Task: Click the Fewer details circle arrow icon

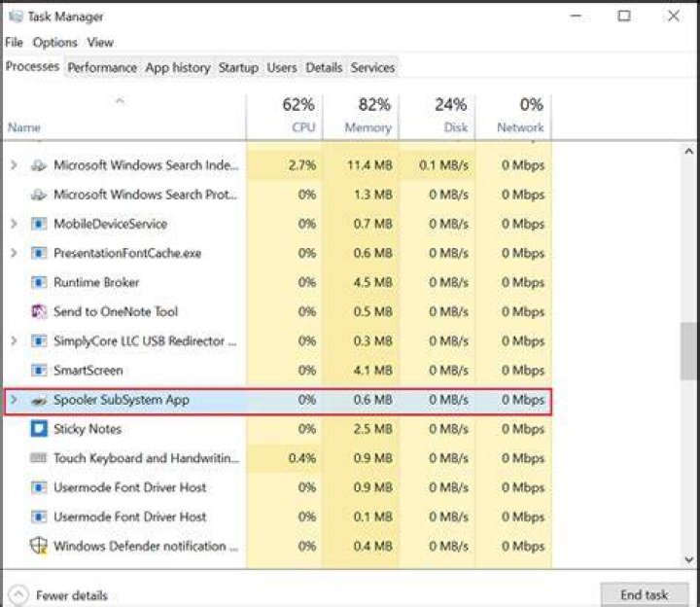Action: (x=17, y=595)
